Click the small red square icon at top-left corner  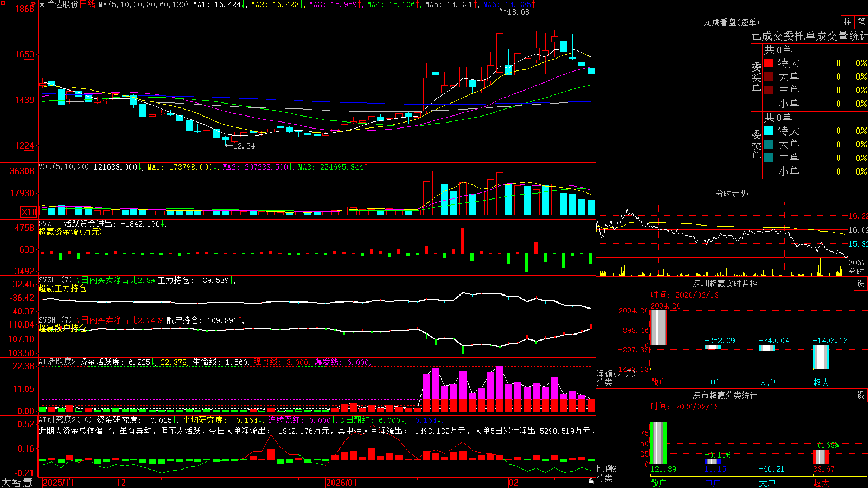(x=3, y=4)
